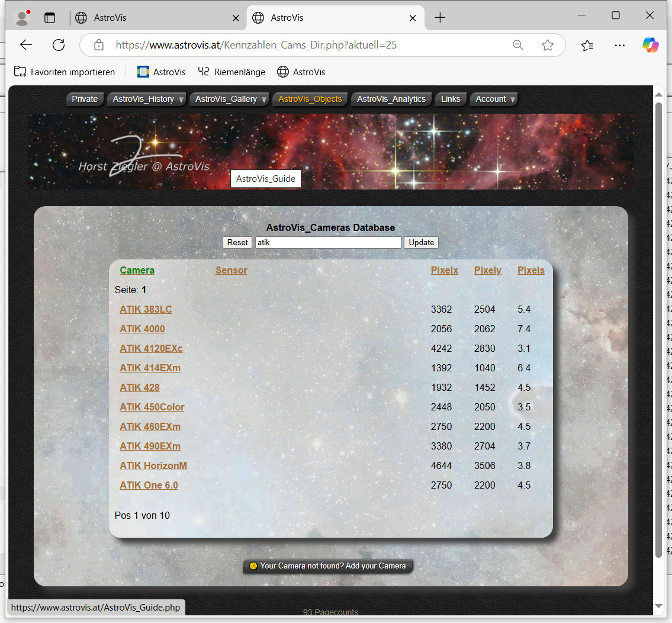Click the Horst Ziegler @ AstroVis logo
The width and height of the screenshot is (672, 623).
coord(144,156)
